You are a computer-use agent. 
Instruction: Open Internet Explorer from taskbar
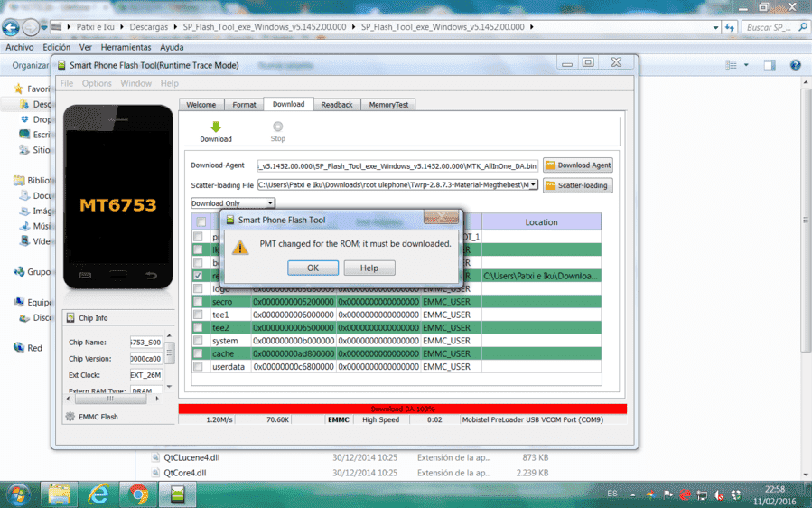[98, 494]
